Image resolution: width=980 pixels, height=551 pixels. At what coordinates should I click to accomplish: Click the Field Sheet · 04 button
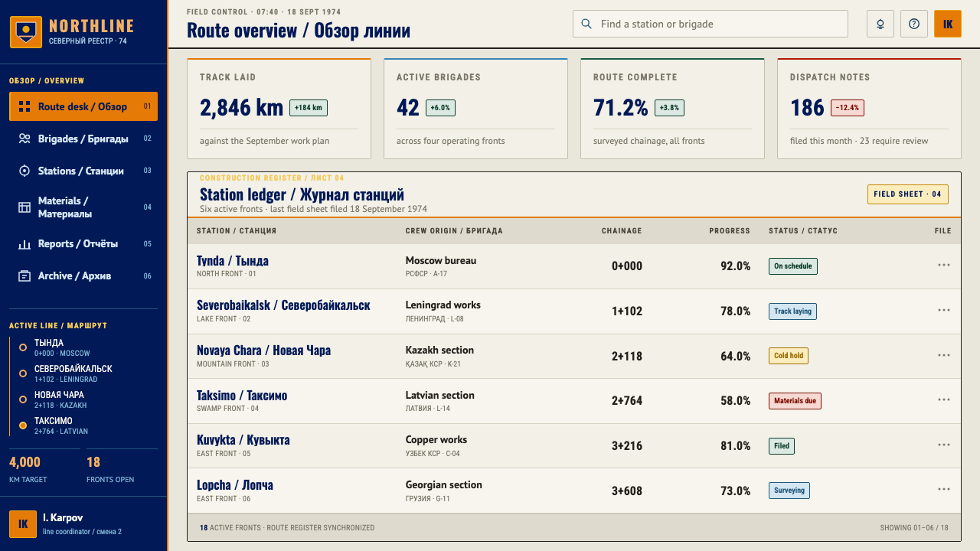pos(907,194)
